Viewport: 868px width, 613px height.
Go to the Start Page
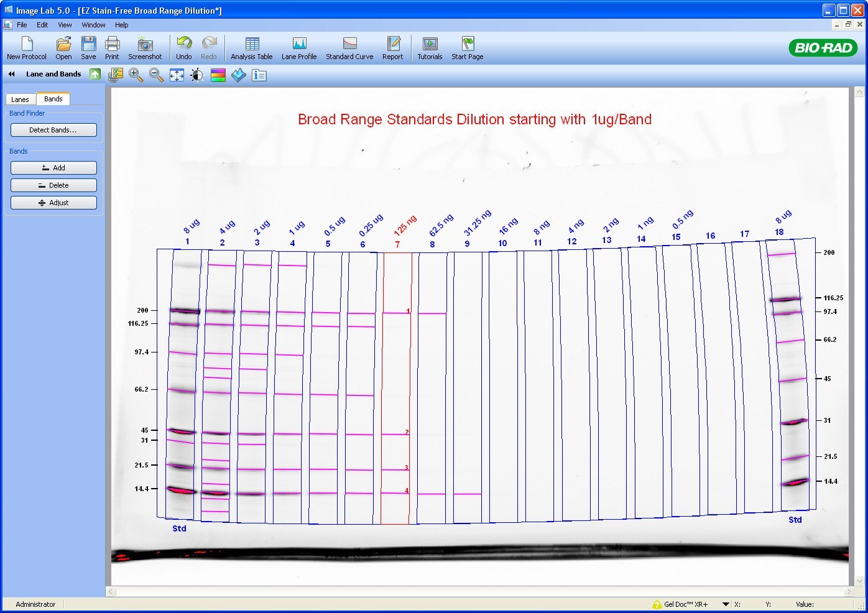pos(468,48)
